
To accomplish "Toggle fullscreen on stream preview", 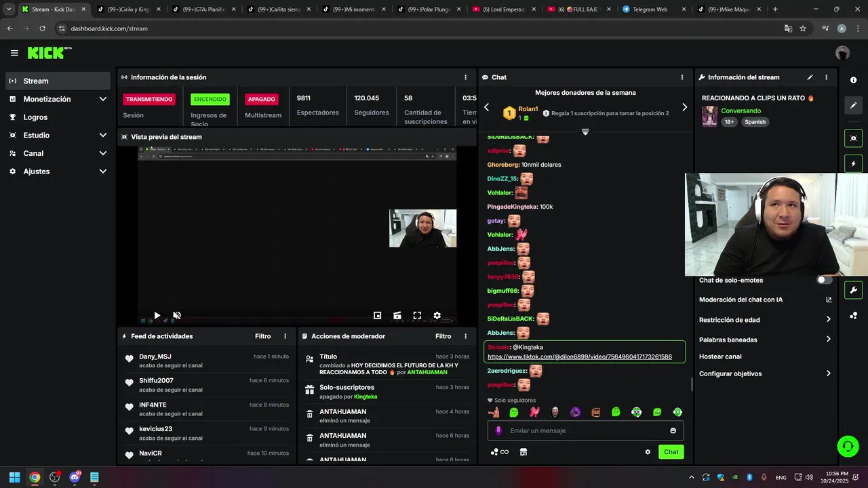I will (x=417, y=315).
